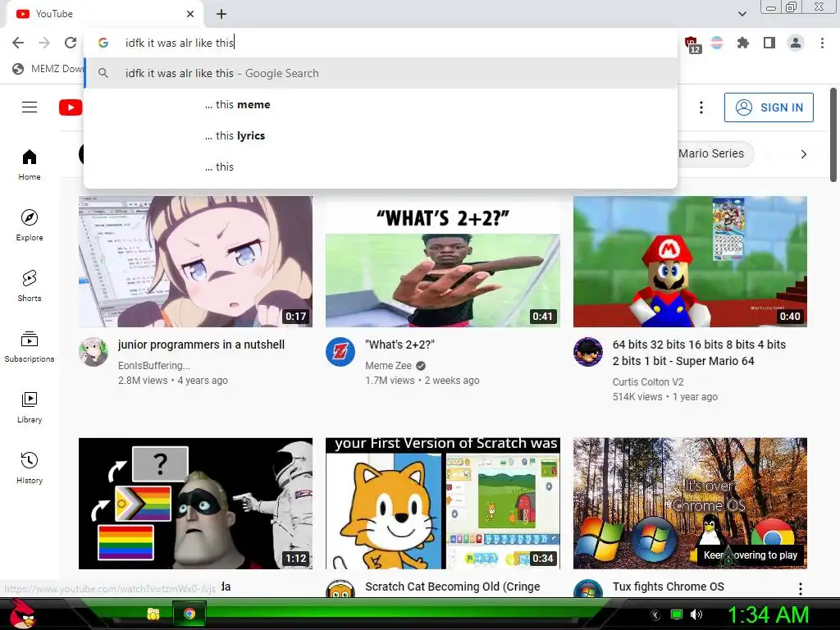
Task: Open Library in sidebar
Action: [x=30, y=407]
